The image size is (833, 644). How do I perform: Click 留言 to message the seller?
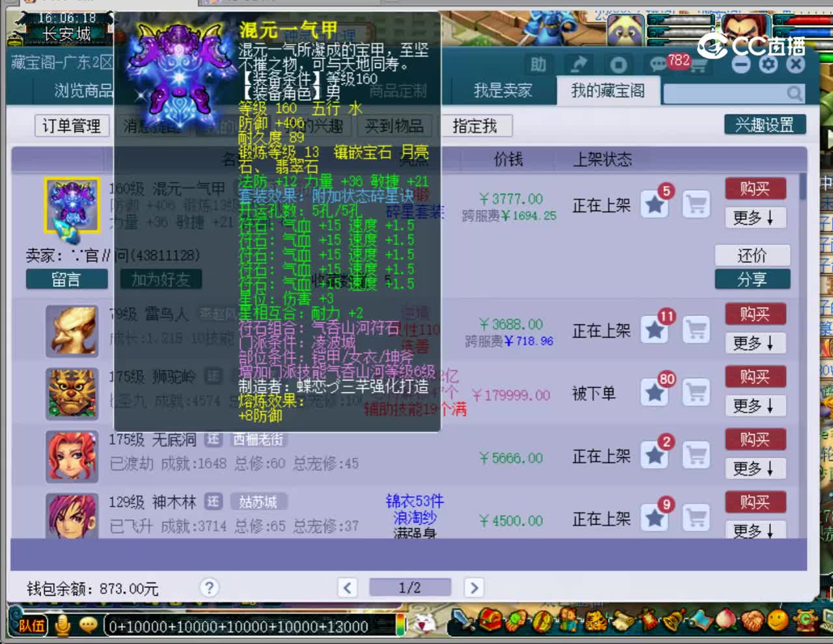pyautogui.click(x=66, y=280)
